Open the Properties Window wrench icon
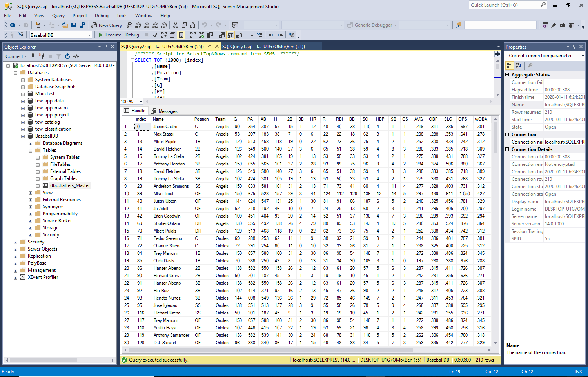Image resolution: width=588 pixels, height=377 pixels. pyautogui.click(x=554, y=25)
